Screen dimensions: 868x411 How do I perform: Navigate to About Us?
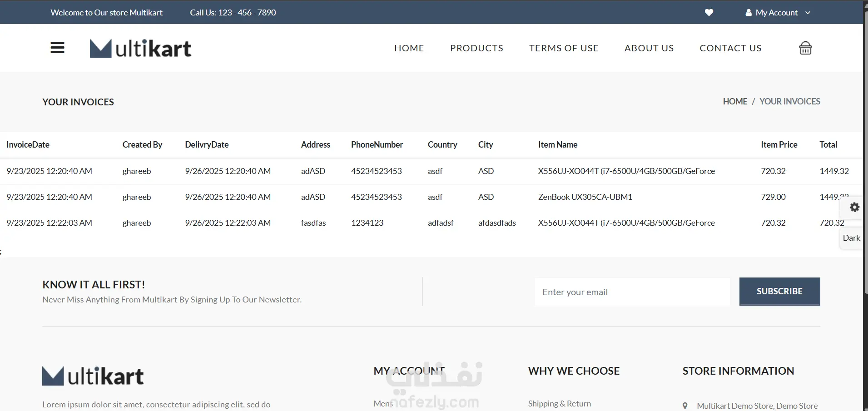coord(649,48)
